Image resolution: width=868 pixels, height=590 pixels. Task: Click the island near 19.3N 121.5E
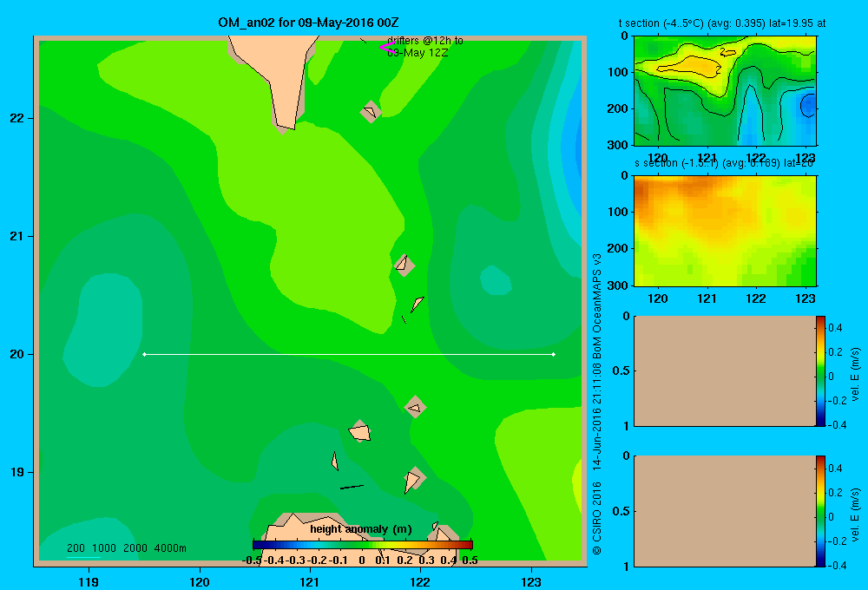pyautogui.click(x=360, y=431)
